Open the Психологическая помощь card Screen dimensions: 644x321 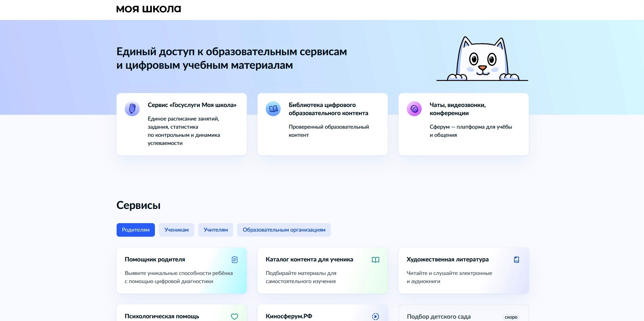click(x=182, y=313)
